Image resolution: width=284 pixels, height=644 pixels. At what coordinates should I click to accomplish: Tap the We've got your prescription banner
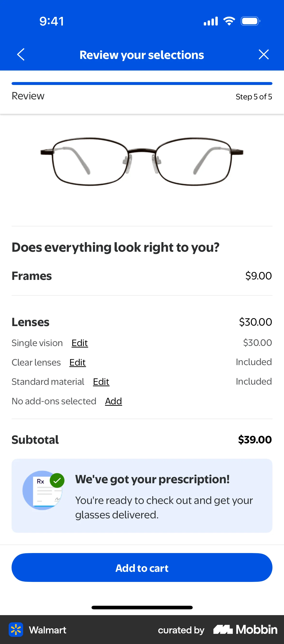142,496
